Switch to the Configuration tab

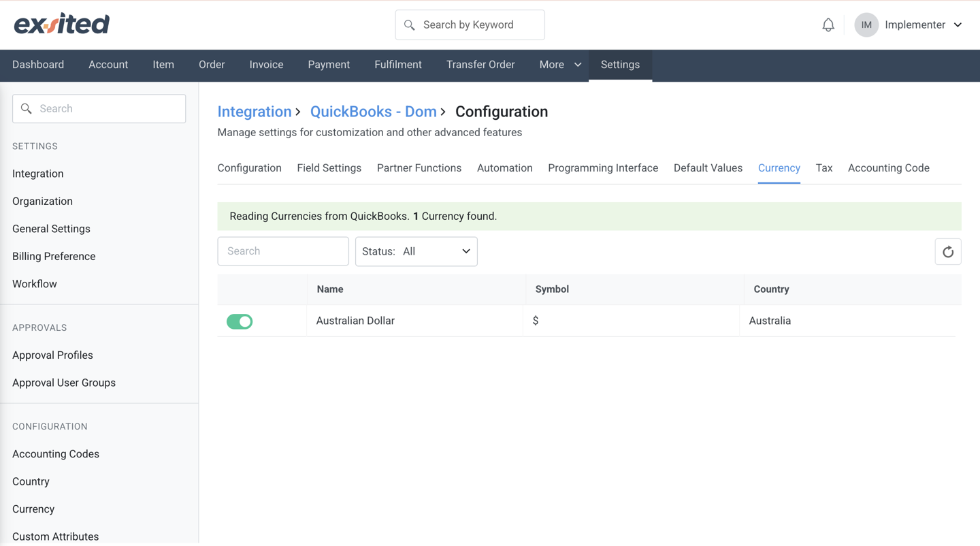(x=249, y=168)
